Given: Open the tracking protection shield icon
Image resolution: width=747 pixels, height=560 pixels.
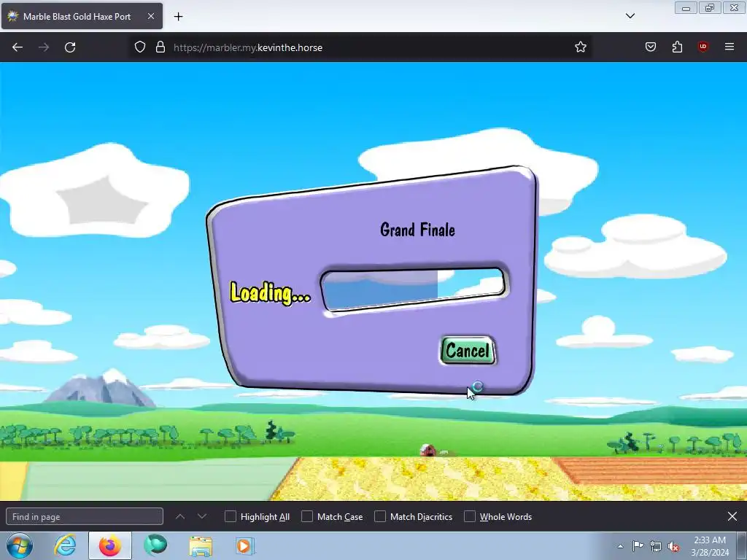Looking at the screenshot, I should (x=139, y=47).
